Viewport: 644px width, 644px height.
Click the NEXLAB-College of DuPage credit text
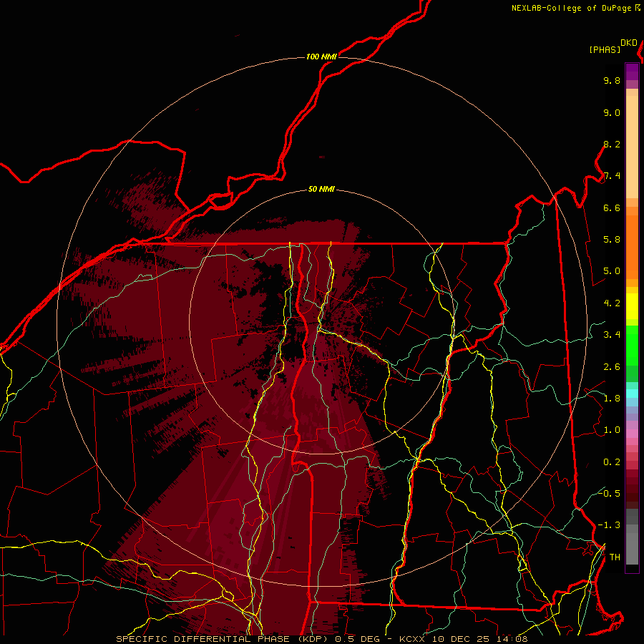click(572, 8)
